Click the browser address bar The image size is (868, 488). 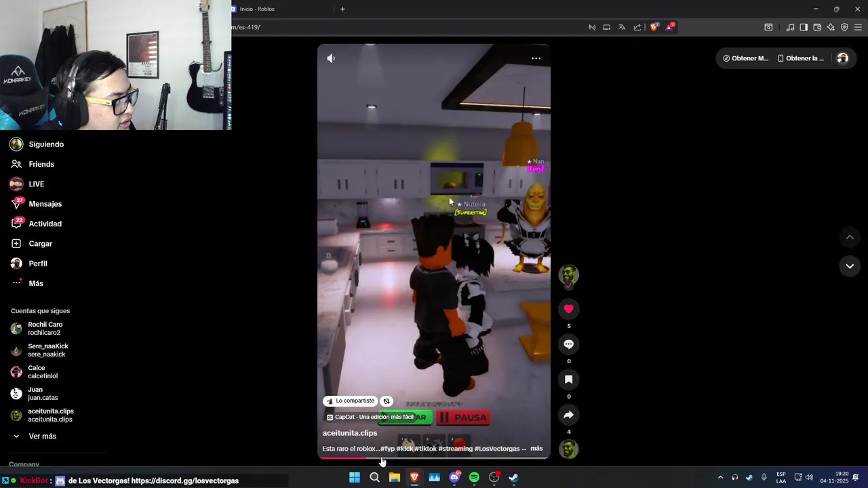point(407,27)
